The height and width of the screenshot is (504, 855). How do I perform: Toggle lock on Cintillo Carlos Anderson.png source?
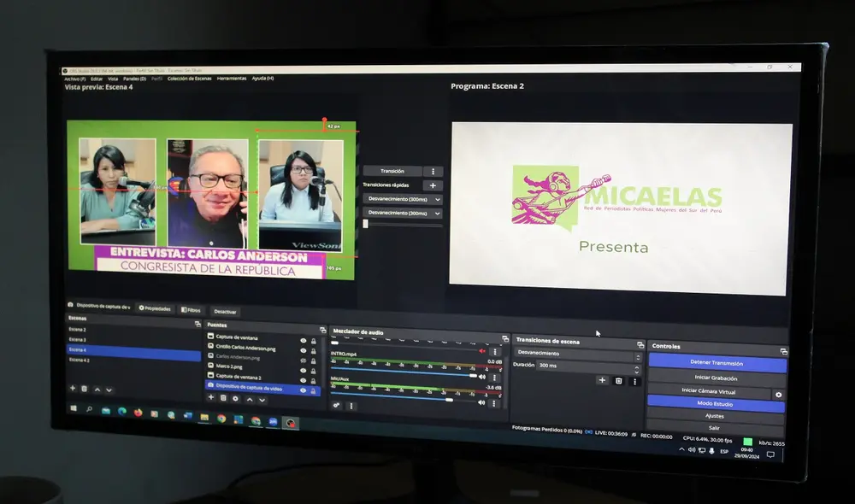pos(314,349)
